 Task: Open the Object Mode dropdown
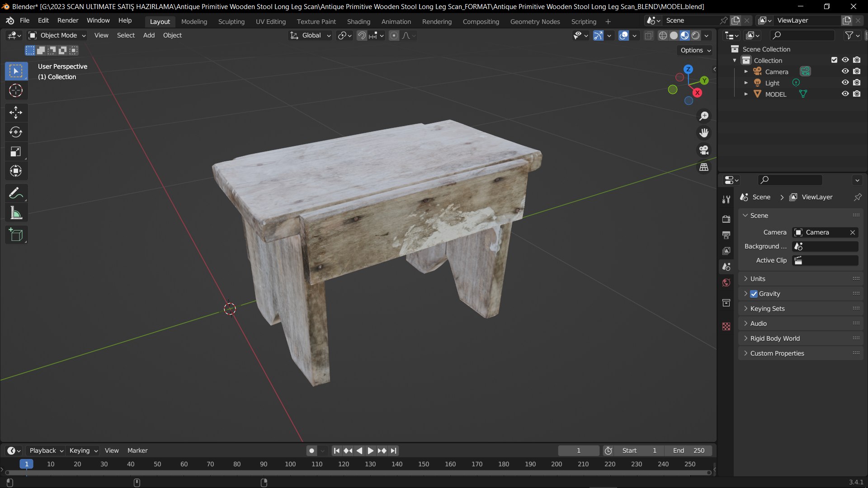click(x=57, y=35)
